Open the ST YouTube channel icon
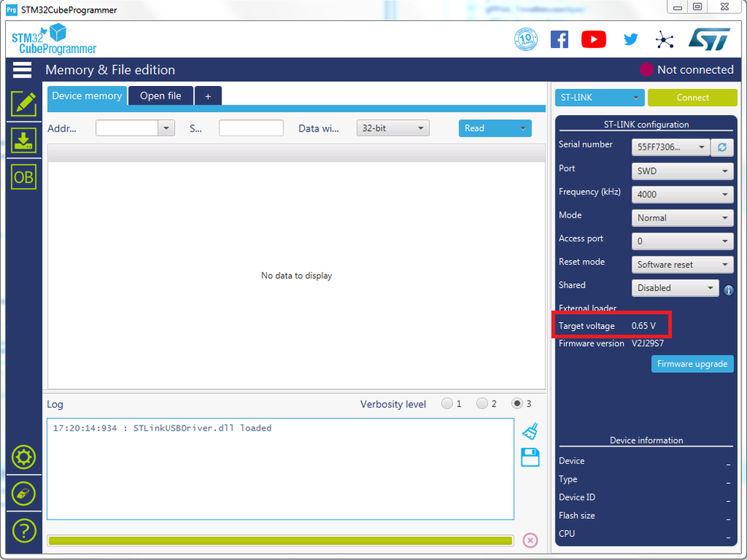 [594, 39]
